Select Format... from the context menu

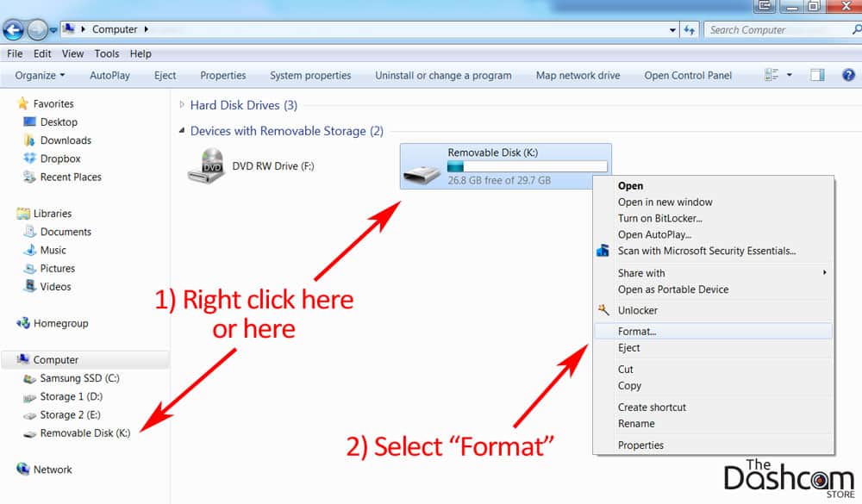[638, 331]
